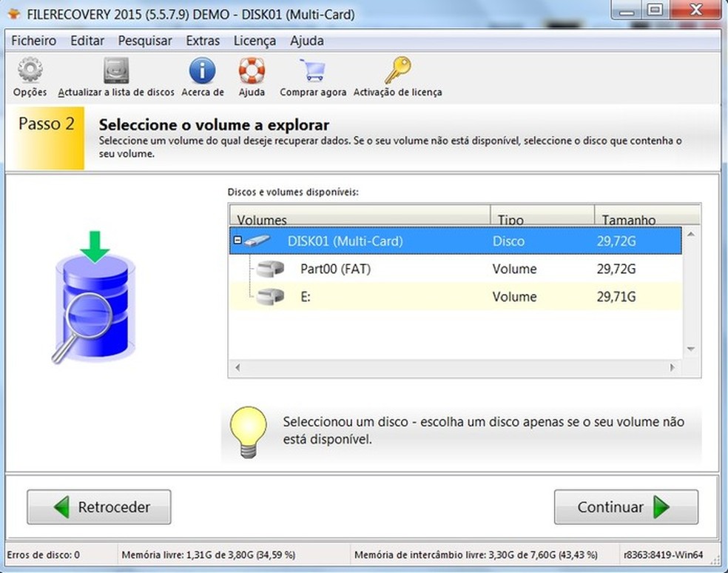728x573 pixels.
Task: Open the Opções gear icon
Action: click(30, 73)
